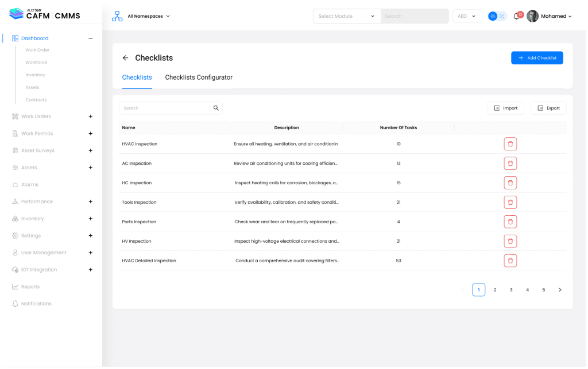This screenshot has height=369, width=588.
Task: Expand the Work Orders sidebar section
Action: pyautogui.click(x=90, y=116)
